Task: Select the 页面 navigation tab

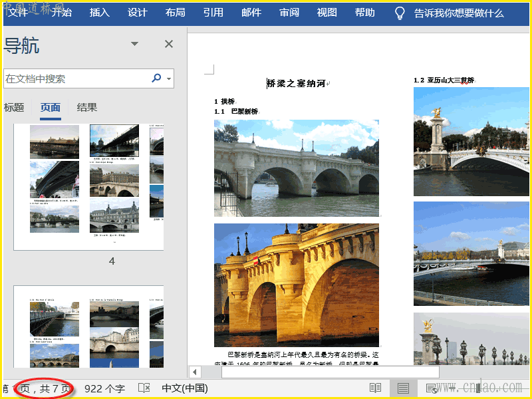Action: [x=51, y=108]
